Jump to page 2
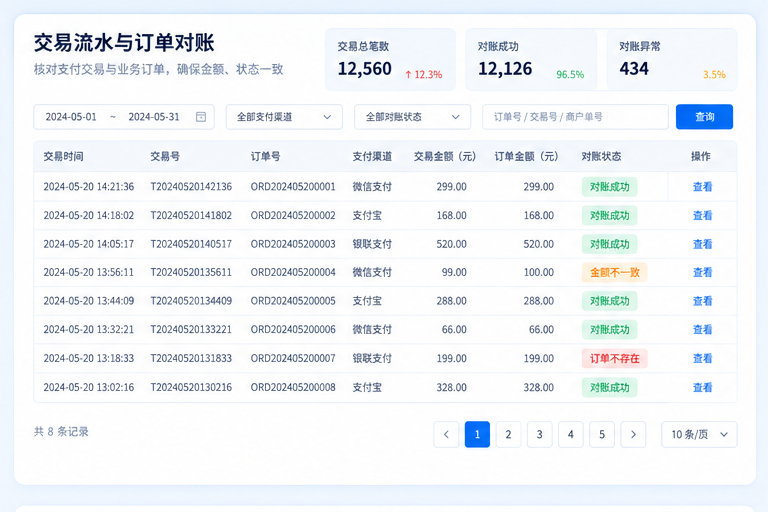The image size is (768, 512). point(508,434)
